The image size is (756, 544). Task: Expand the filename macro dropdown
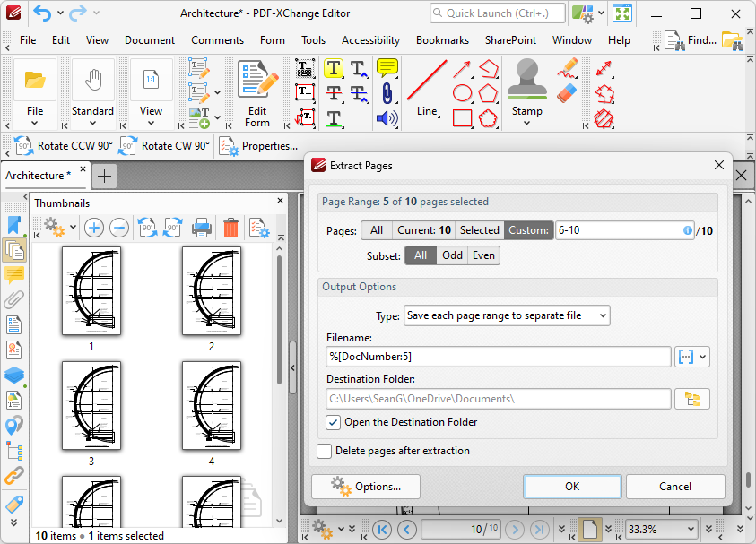(693, 357)
